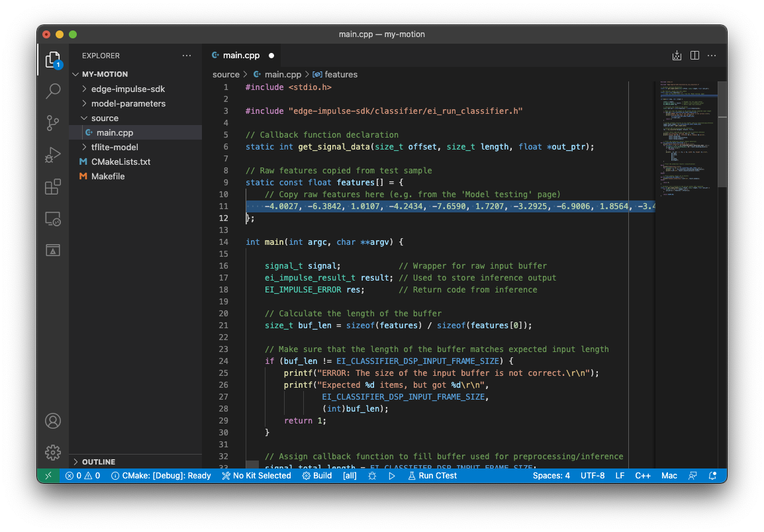Open the Manage gear icon
The image size is (764, 532).
[x=53, y=453]
